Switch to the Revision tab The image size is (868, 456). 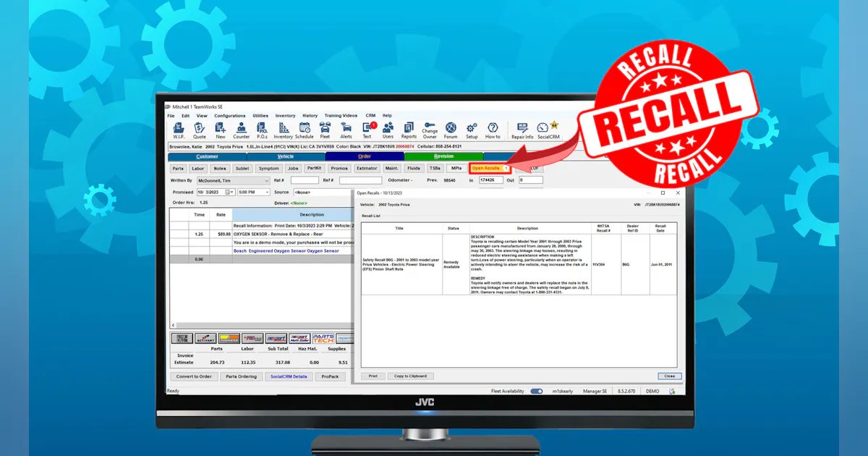(443, 156)
